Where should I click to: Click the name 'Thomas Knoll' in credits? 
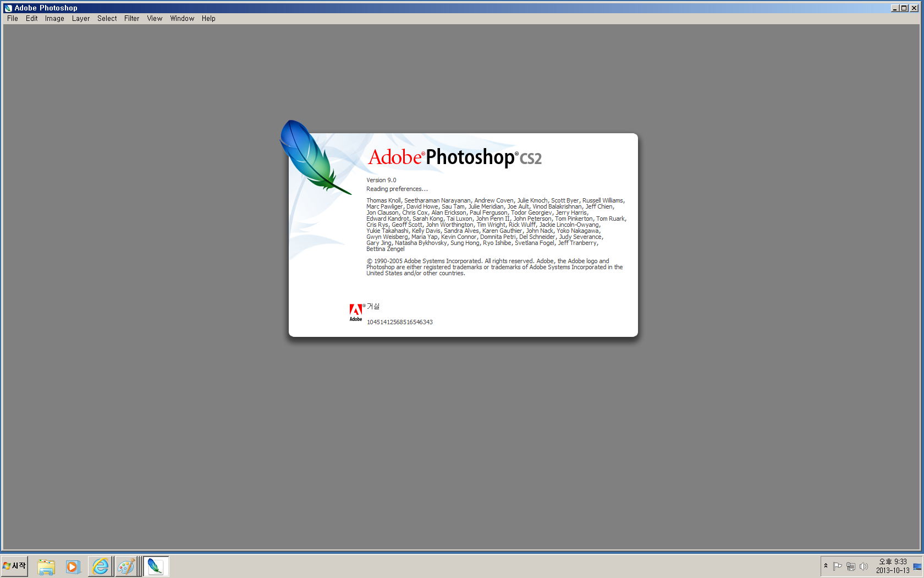point(383,200)
